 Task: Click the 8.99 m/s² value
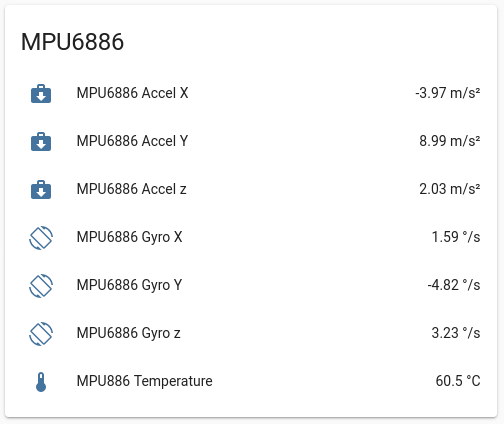[450, 141]
